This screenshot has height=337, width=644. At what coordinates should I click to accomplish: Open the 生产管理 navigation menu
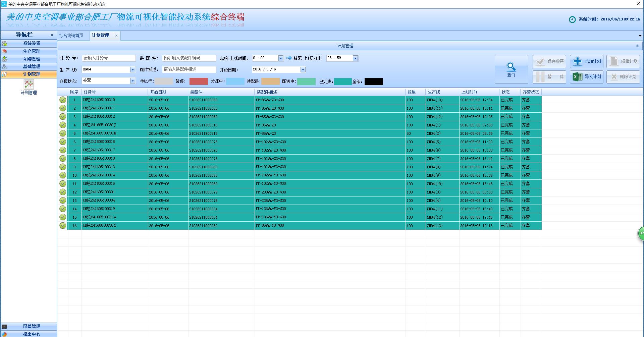point(29,51)
